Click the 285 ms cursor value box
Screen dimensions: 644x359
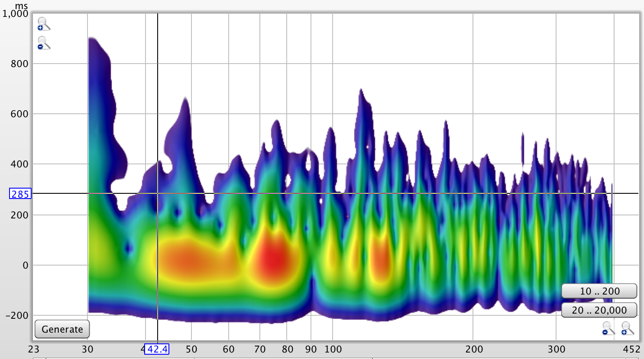[20, 194]
